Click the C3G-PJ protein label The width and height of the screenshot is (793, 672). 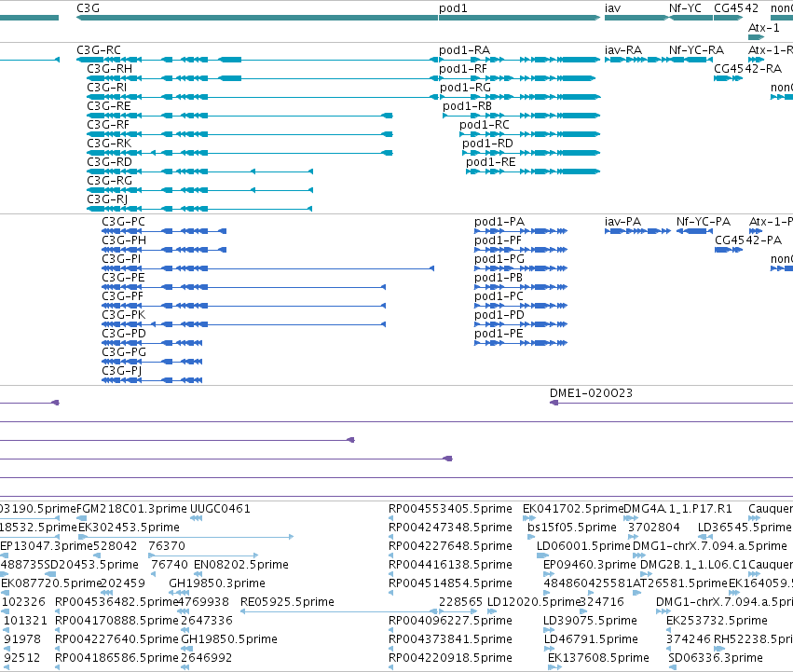(121, 370)
